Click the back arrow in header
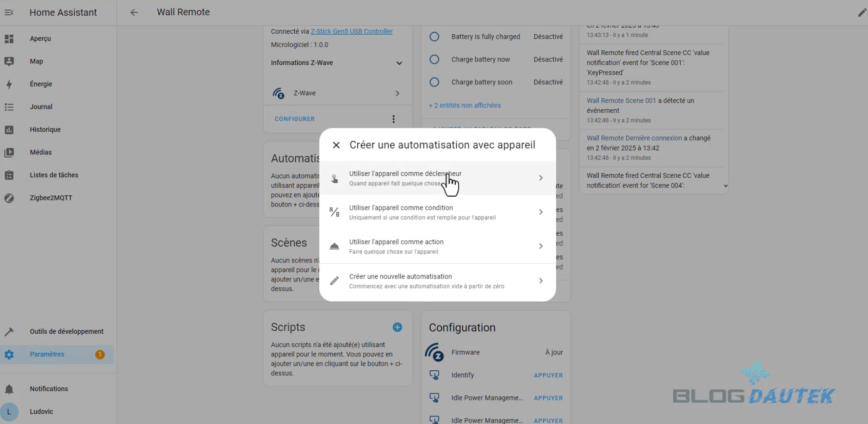This screenshot has height=424, width=868. (x=134, y=12)
